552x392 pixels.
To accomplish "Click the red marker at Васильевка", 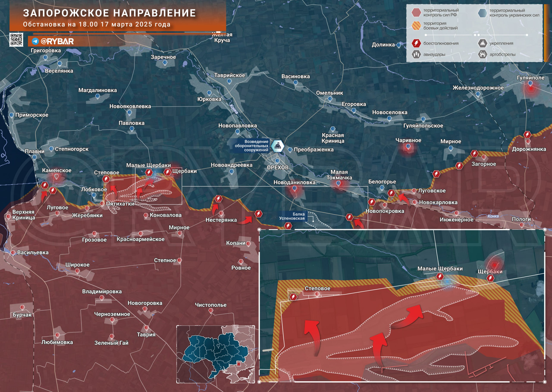I will coord(13,253).
